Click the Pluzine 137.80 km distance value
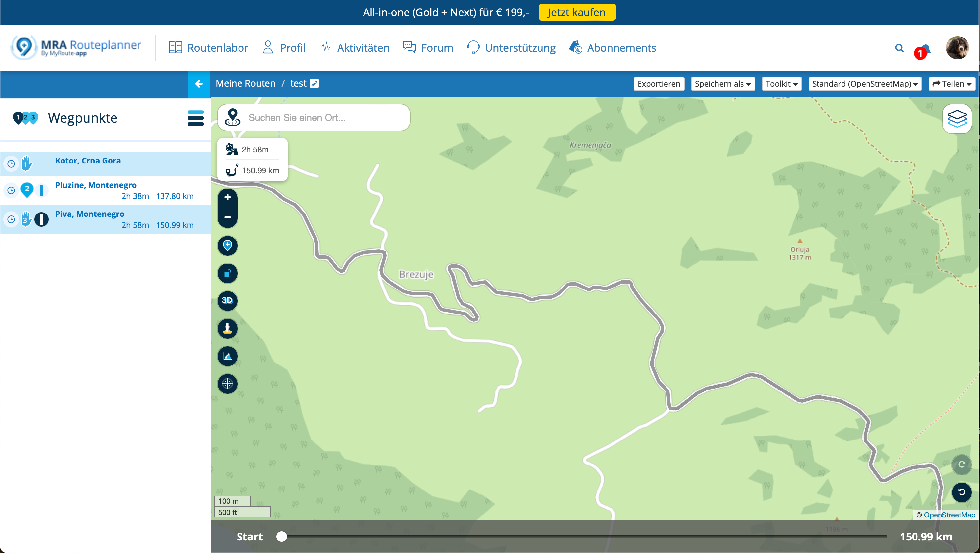 [x=175, y=196]
